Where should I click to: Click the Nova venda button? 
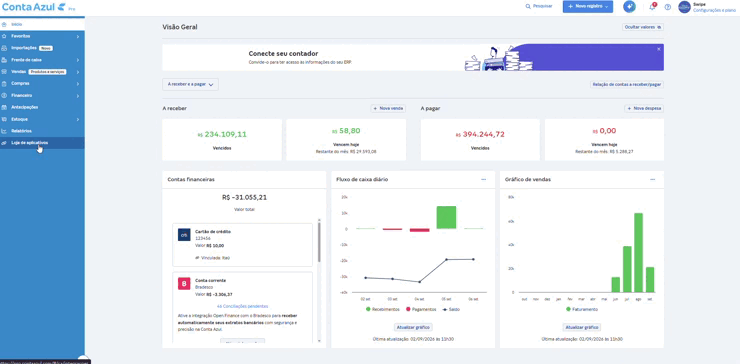[x=388, y=109]
